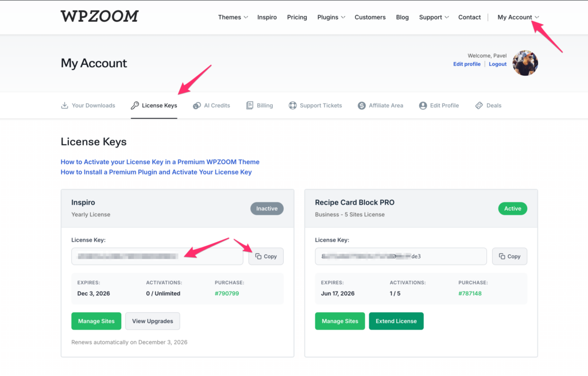Click the user profile avatar photo
The image size is (588, 376).
point(525,63)
